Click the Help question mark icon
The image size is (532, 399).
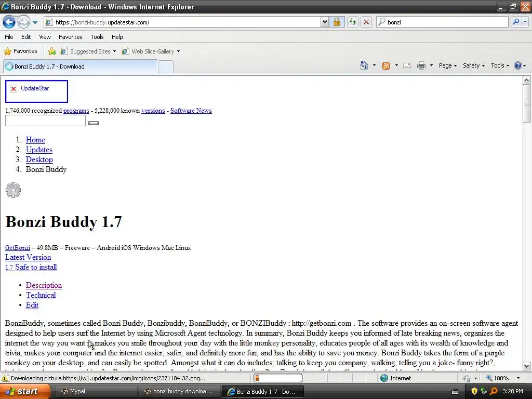pos(518,65)
